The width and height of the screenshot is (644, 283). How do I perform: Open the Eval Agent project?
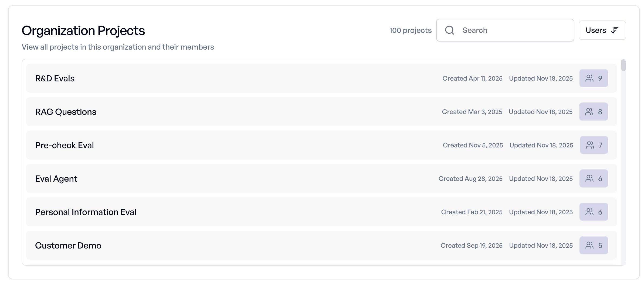coord(56,179)
